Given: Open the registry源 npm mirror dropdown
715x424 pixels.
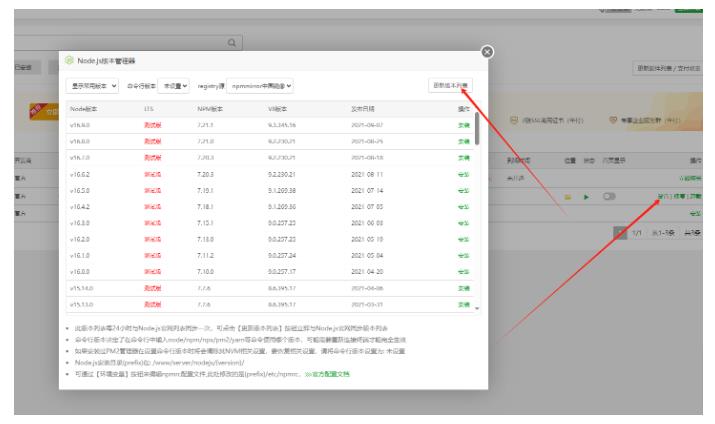Looking at the screenshot, I should pyautogui.click(x=260, y=86).
